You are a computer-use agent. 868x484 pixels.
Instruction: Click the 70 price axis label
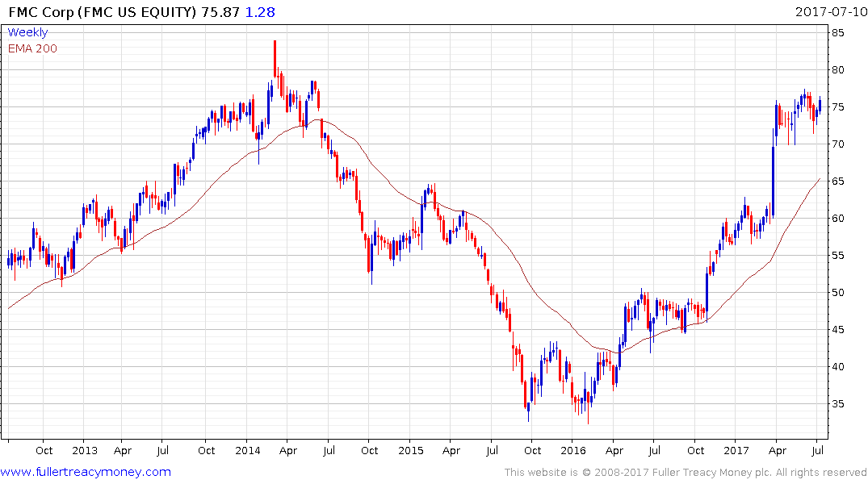pos(837,144)
